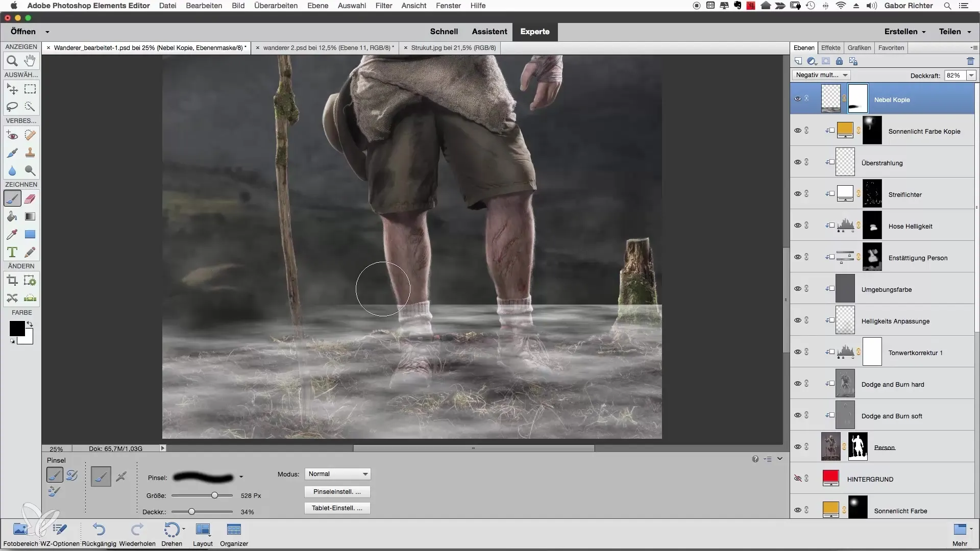
Task: Select the Lasso tool
Action: (x=12, y=107)
